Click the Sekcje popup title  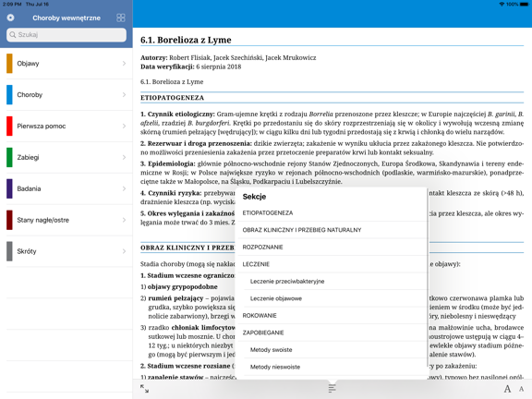point(255,197)
